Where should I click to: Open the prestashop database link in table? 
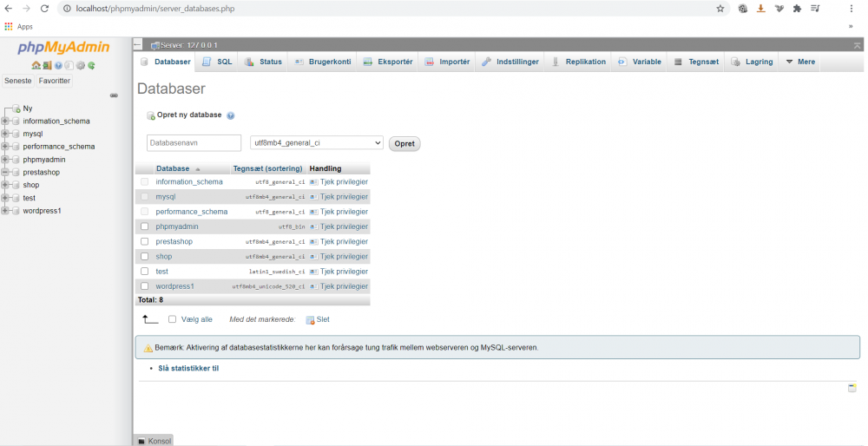coord(174,242)
